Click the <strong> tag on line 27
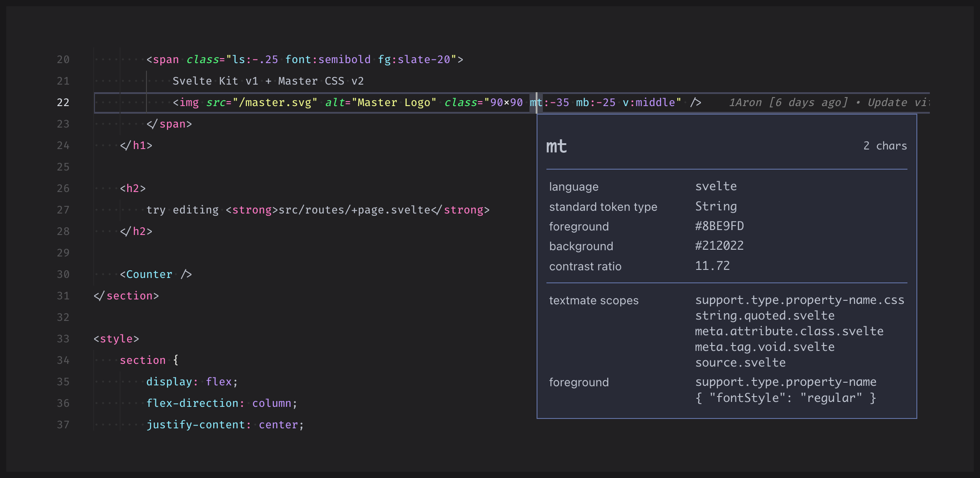The height and width of the screenshot is (478, 980). [252, 209]
